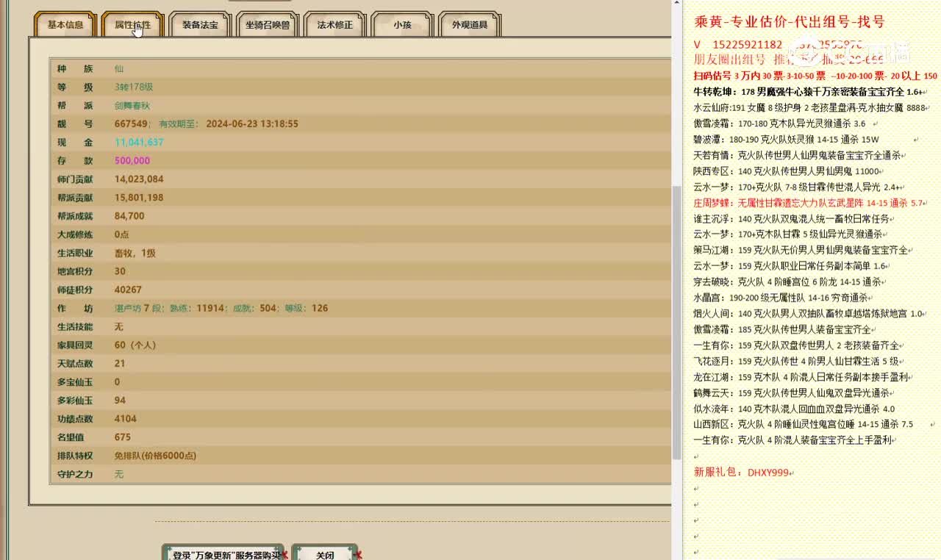
Task: Select the level value 3转178级
Action: [x=134, y=87]
